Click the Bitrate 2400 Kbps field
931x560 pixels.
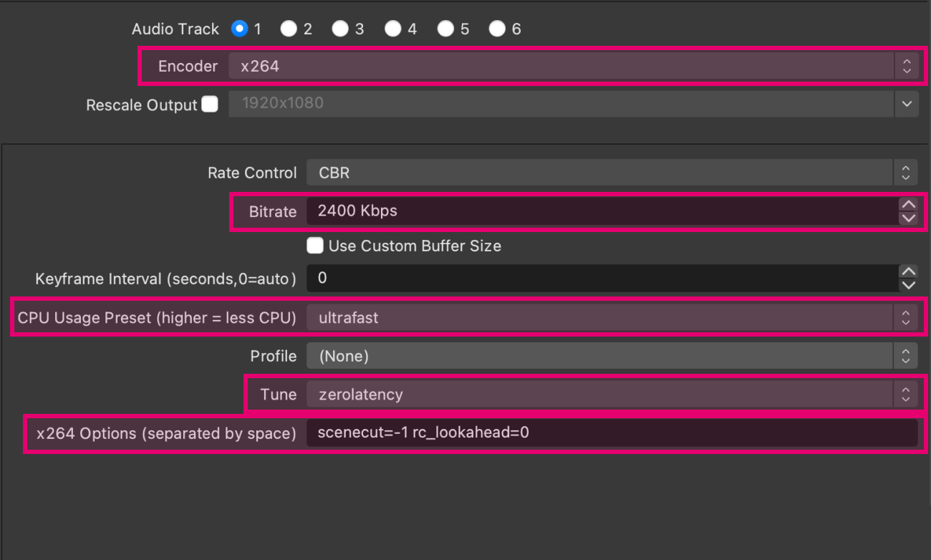click(x=600, y=211)
